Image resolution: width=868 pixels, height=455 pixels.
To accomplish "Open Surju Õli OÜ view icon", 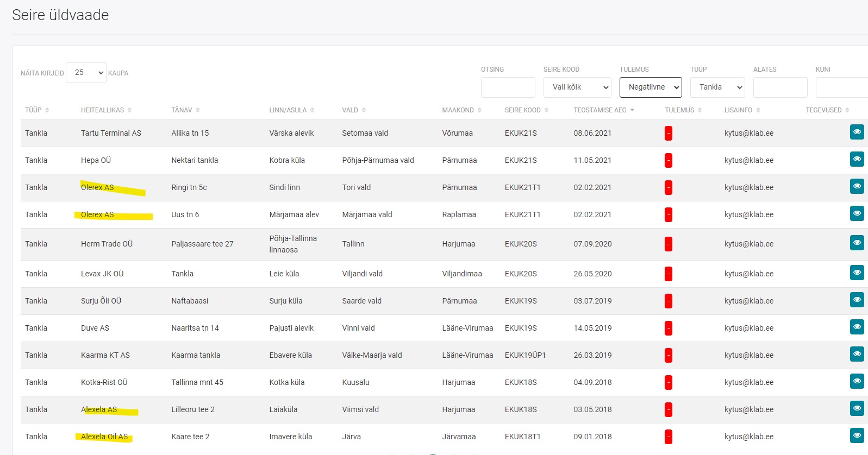I will (857, 300).
